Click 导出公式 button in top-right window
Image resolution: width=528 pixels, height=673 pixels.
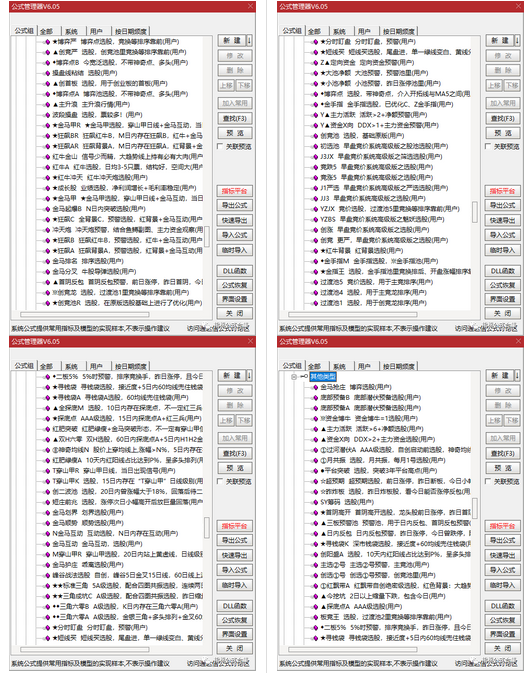coord(502,205)
